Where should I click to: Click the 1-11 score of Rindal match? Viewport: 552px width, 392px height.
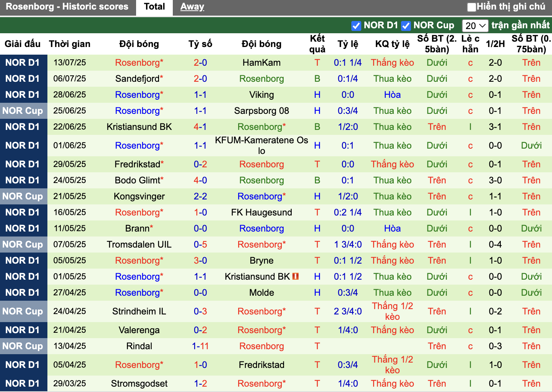pyautogui.click(x=200, y=346)
